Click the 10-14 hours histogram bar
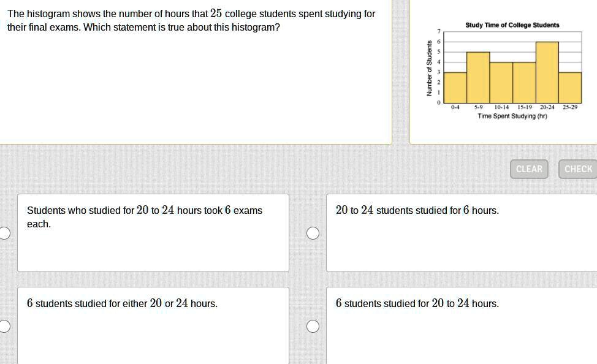 [x=500, y=83]
